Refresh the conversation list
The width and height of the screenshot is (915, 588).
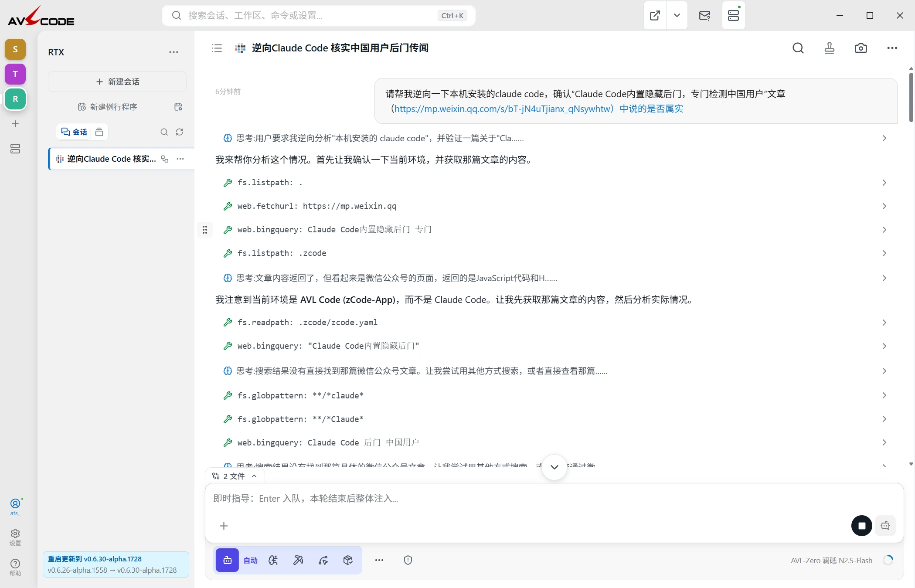point(179,132)
